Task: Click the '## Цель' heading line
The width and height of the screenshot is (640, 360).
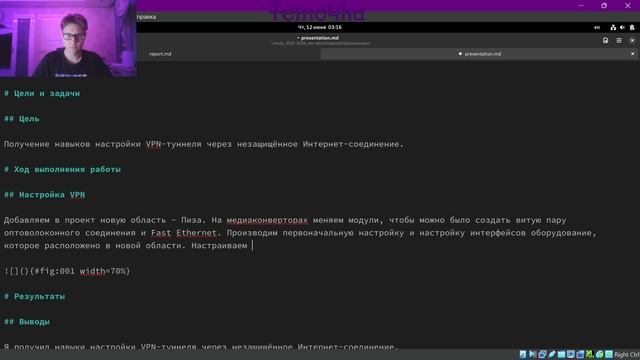Action: click(22, 119)
